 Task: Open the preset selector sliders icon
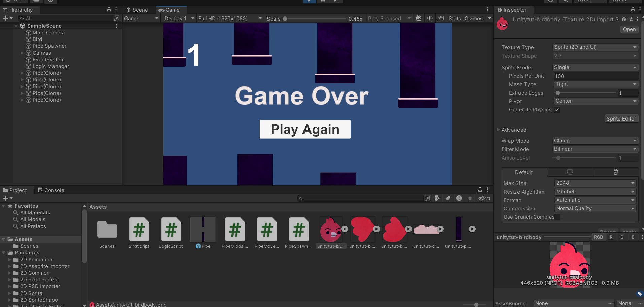click(631, 20)
